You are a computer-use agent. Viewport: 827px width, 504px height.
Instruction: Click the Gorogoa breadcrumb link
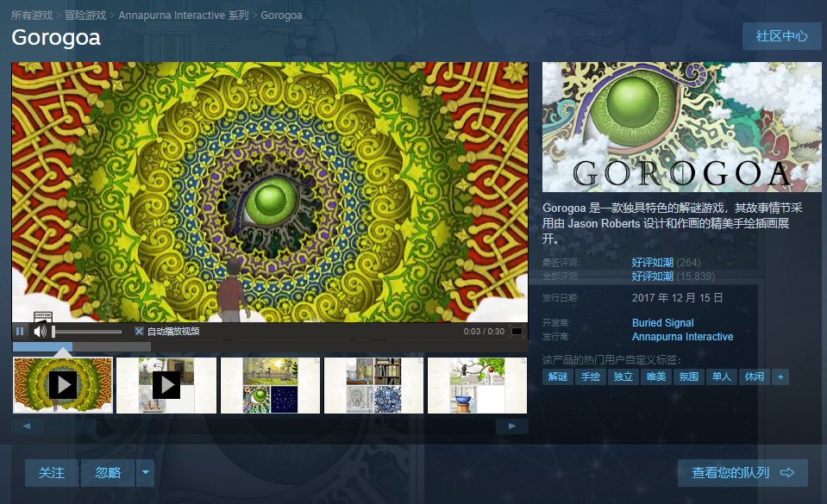(282, 16)
